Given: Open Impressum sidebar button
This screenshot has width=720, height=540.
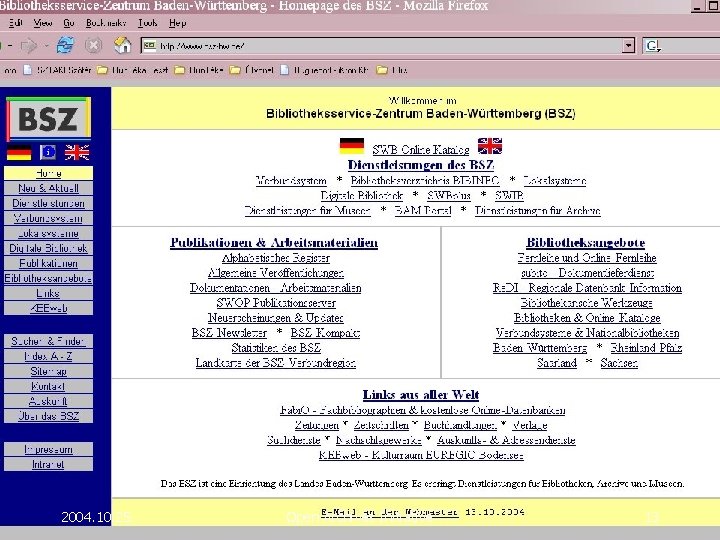Looking at the screenshot, I should (48, 449).
